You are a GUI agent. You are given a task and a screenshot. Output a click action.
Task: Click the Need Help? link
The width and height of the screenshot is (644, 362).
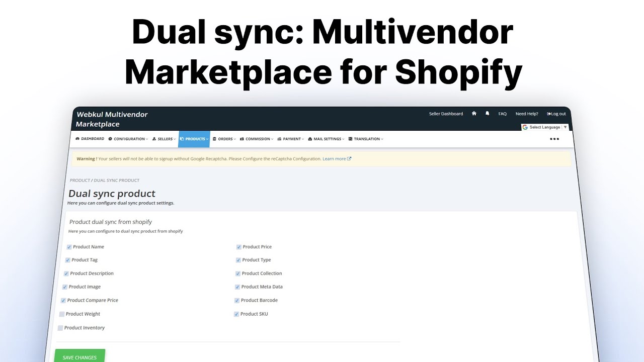point(527,114)
